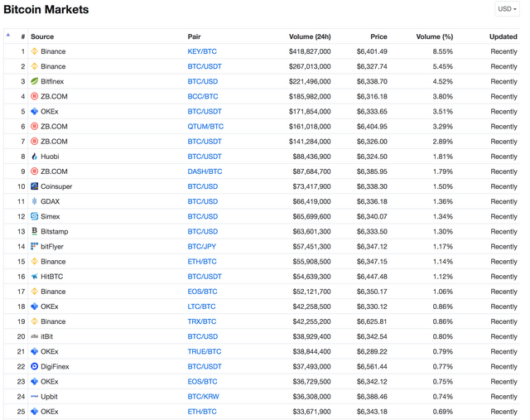Toggle sort arrow in table header
The height and width of the screenshot is (420, 530).
pyautogui.click(x=8, y=36)
